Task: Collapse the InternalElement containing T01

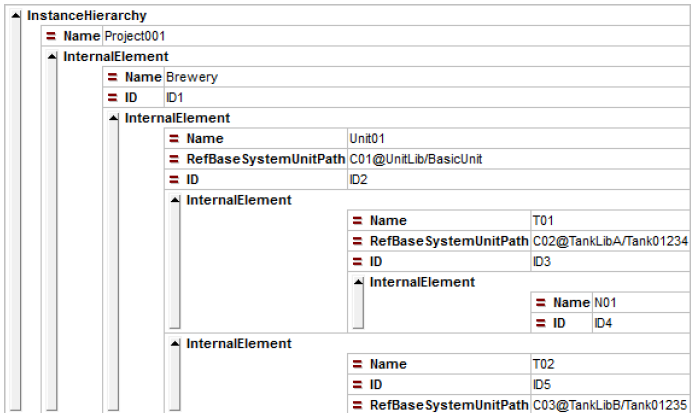Action: click(174, 200)
